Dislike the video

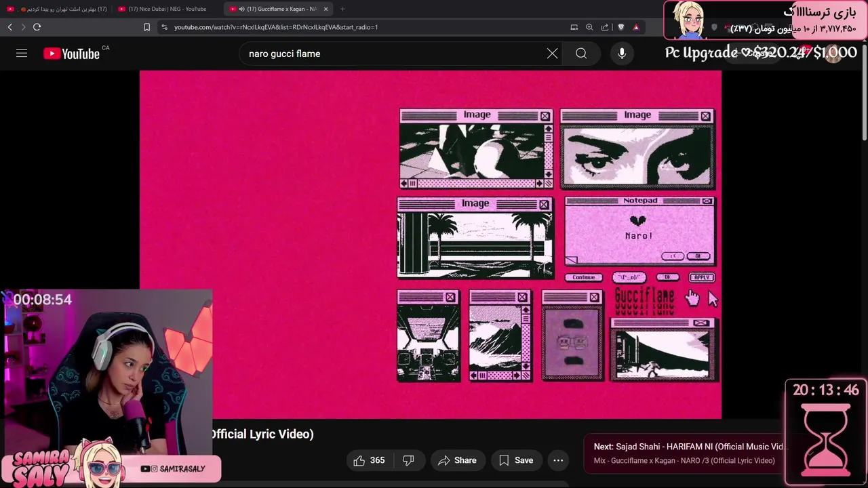(408, 460)
